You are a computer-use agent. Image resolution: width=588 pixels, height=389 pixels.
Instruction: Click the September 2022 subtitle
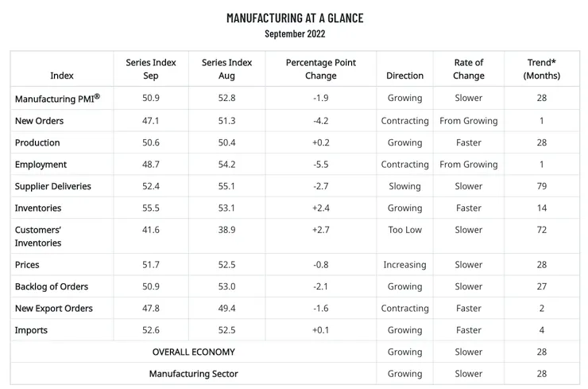294,33
